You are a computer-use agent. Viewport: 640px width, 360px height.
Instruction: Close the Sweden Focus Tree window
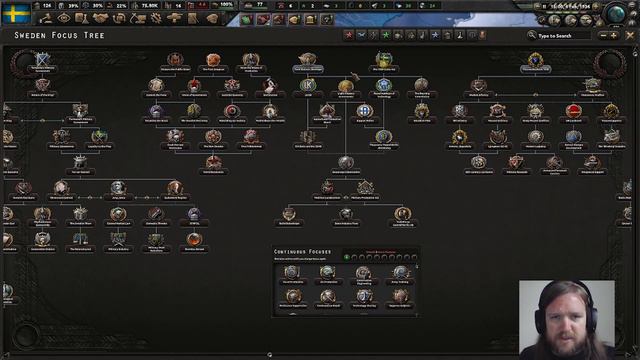(630, 36)
